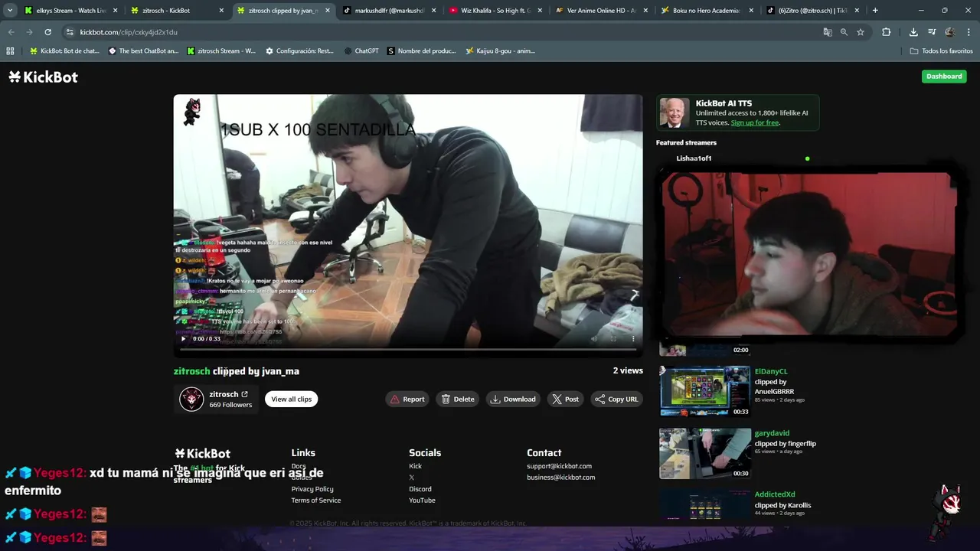Open YouTube socials link

point(422,500)
